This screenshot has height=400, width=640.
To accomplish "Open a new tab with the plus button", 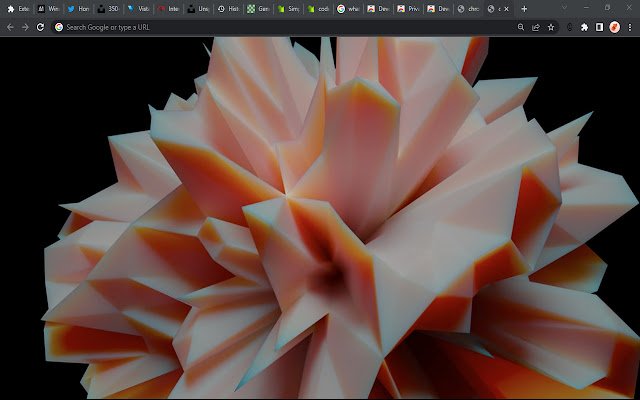I will pos(524,9).
